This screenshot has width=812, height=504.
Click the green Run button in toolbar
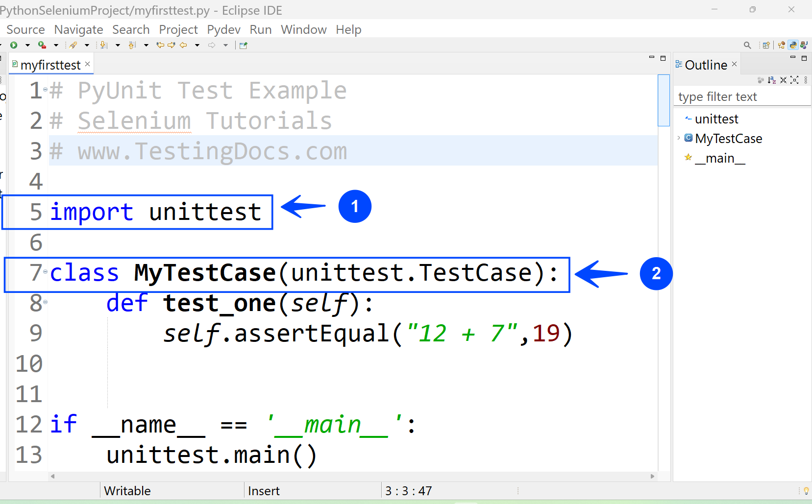(14, 45)
